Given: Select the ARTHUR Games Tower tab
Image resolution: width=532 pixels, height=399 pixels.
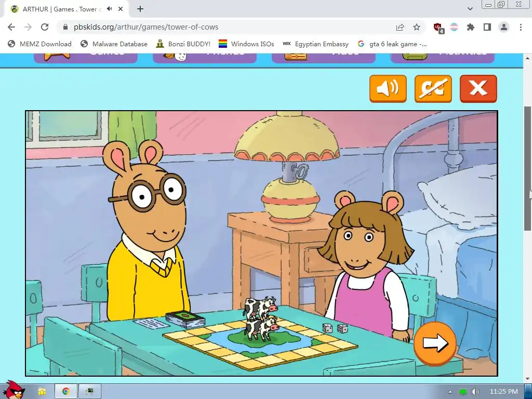Looking at the screenshot, I should (66, 9).
